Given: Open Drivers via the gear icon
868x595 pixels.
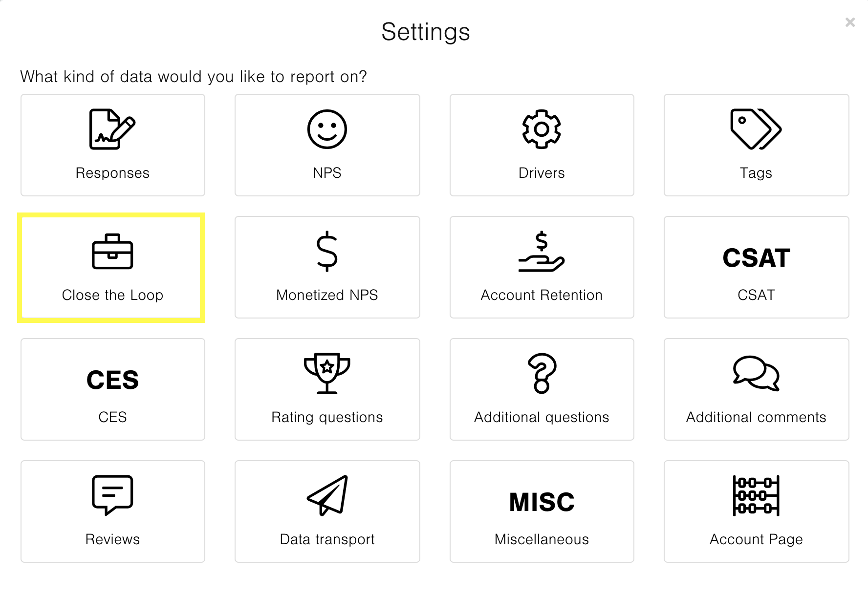Looking at the screenshot, I should (x=541, y=129).
